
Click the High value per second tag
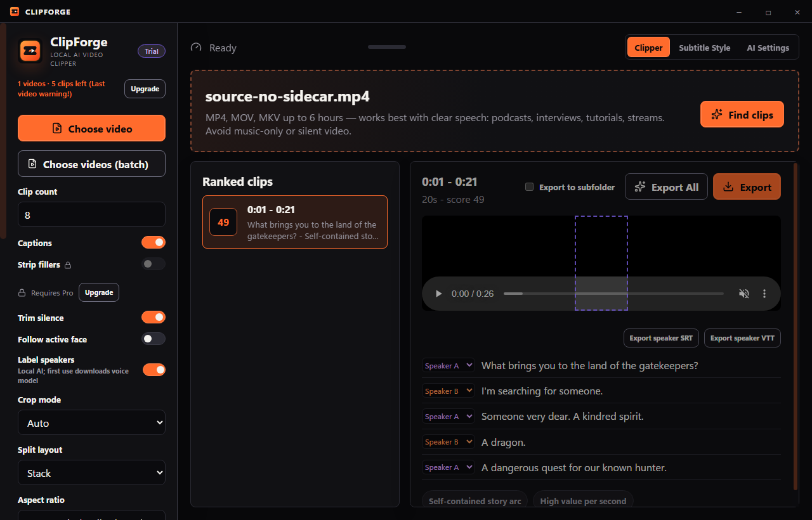point(583,501)
